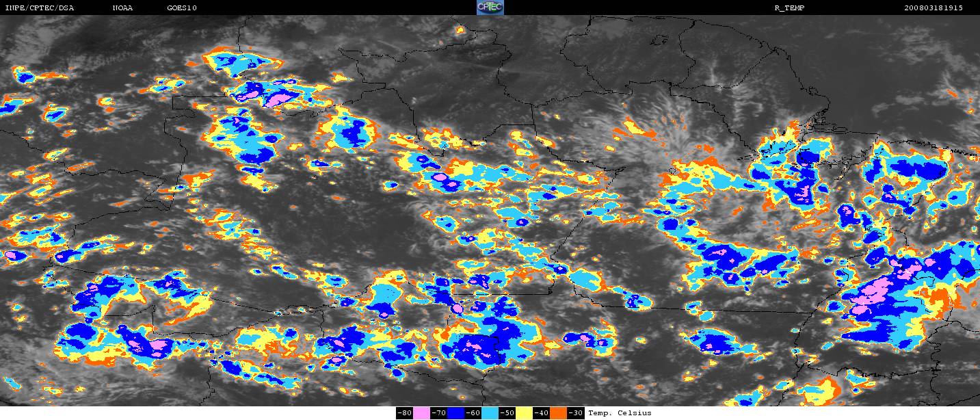Select the pink legend color swatch
This screenshot has width=980, height=420.
click(421, 413)
